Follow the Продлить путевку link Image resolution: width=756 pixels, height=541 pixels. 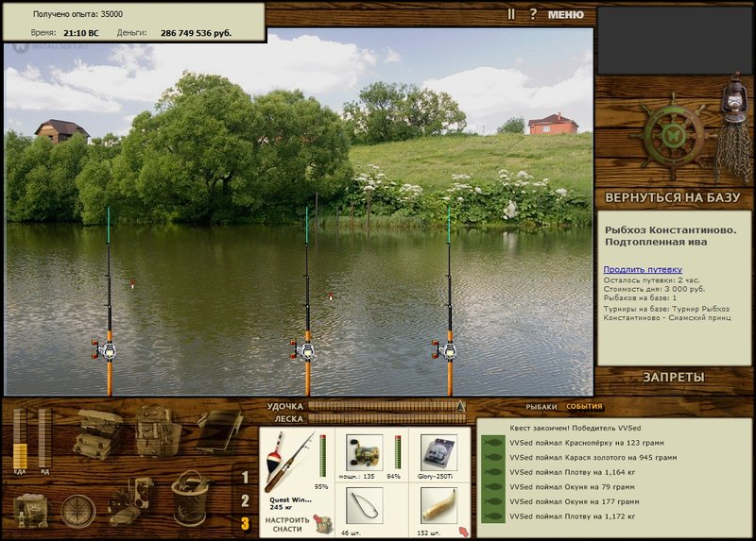643,270
